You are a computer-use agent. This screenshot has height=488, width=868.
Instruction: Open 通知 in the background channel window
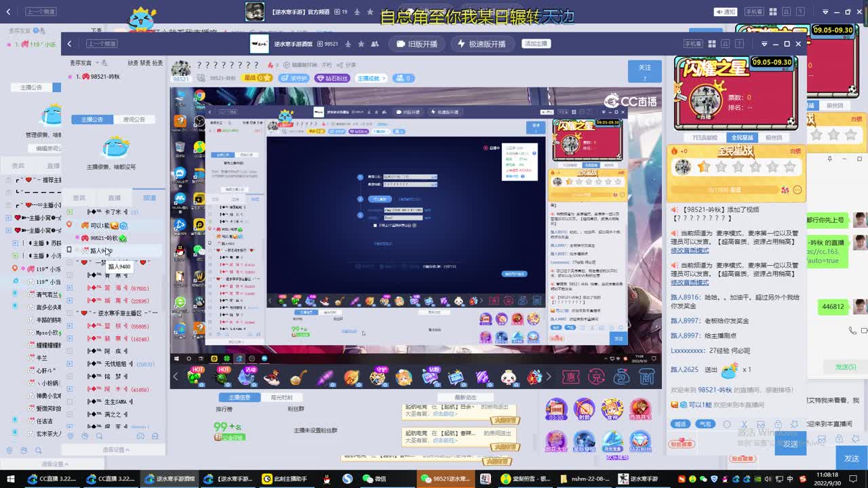[x=726, y=12]
